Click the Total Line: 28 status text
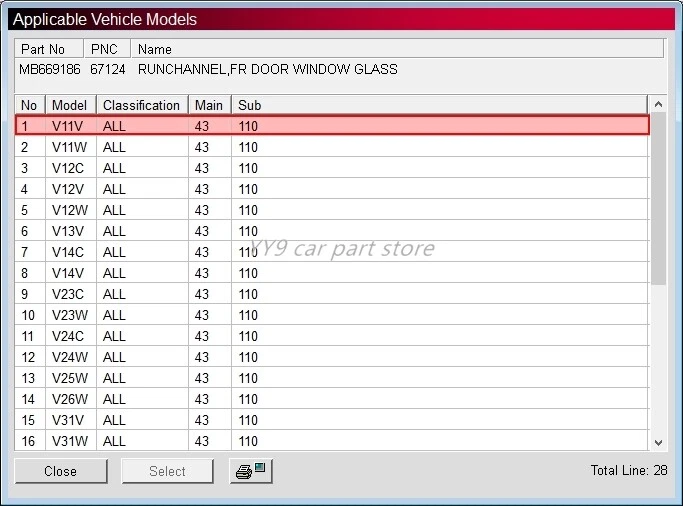This screenshot has height=506, width=683. pos(629,470)
